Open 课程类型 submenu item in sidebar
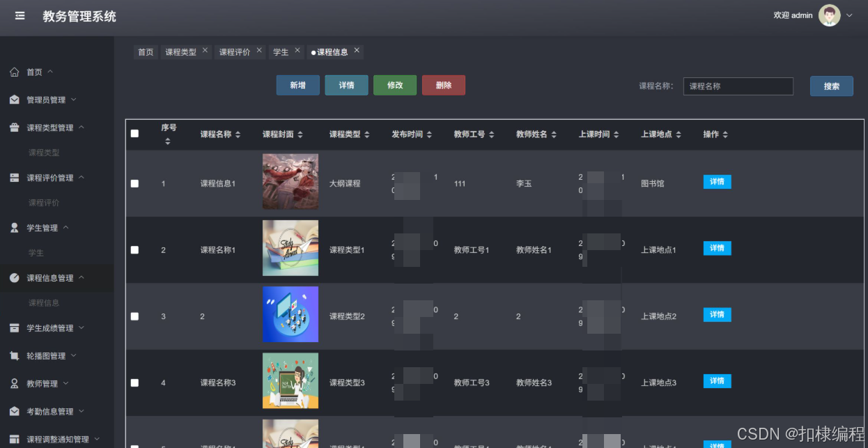Viewport: 868px width, 448px height. click(x=44, y=153)
